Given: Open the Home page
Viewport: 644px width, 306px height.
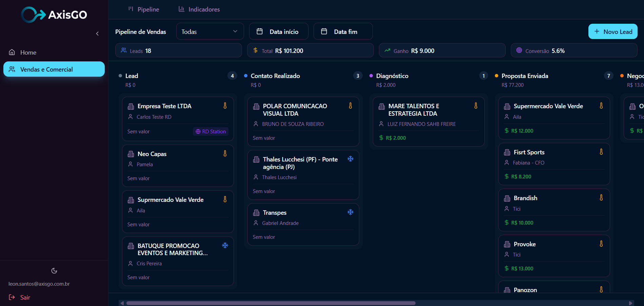Looking at the screenshot, I should [54, 52].
